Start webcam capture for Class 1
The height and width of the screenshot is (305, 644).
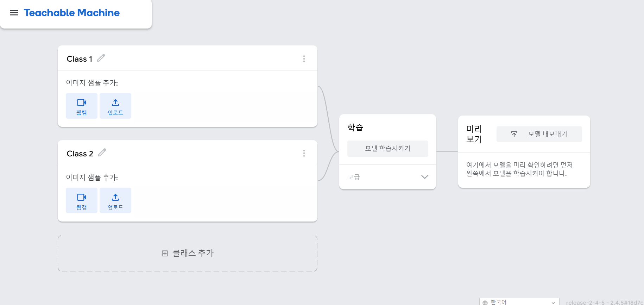click(x=82, y=106)
